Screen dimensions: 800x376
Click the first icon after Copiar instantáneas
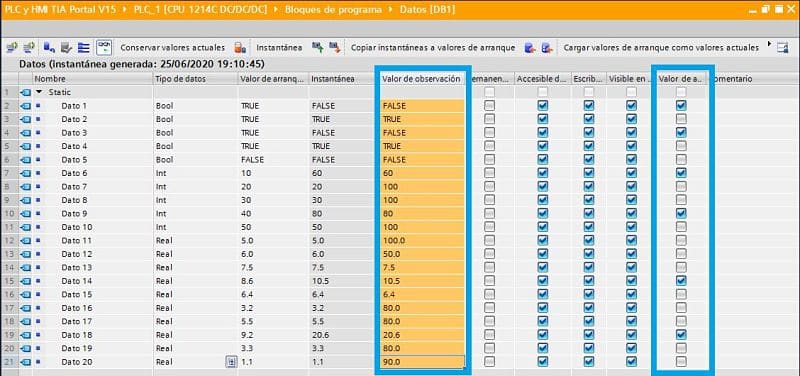point(531,47)
